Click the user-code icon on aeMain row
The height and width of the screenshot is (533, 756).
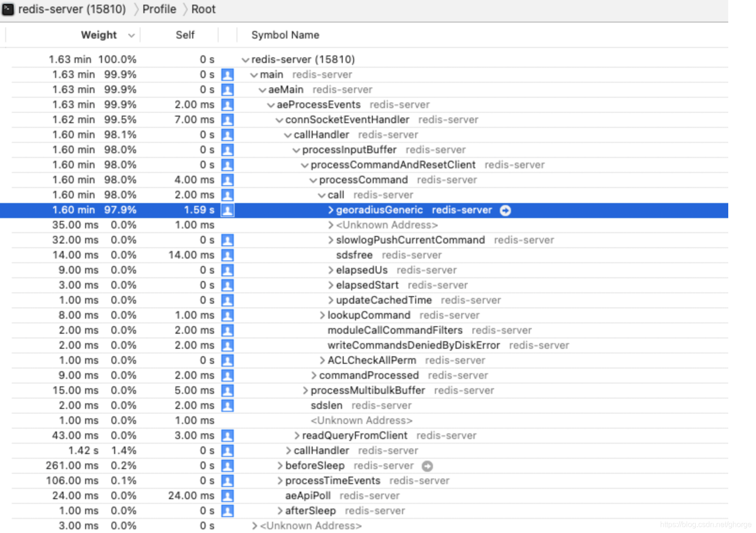tap(228, 90)
